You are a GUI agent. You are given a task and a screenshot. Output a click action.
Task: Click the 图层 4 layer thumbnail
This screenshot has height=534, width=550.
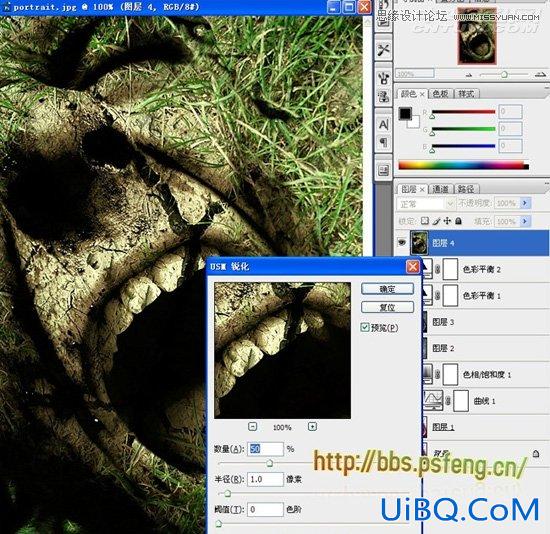tap(419, 242)
